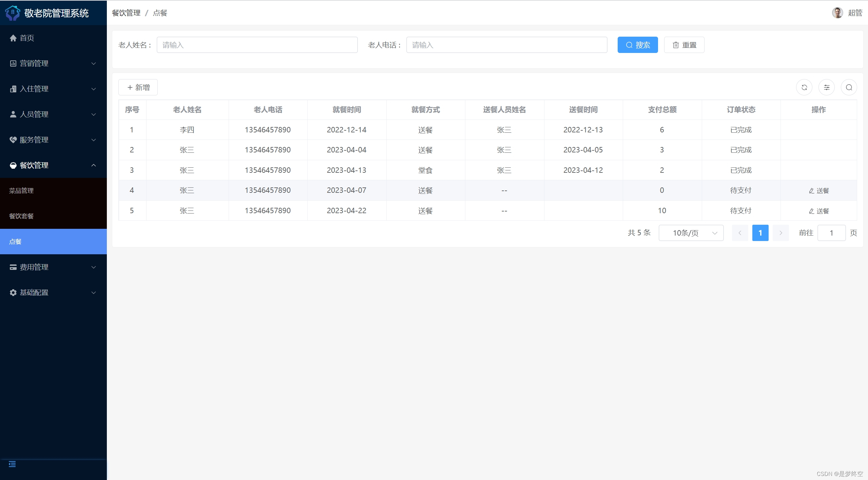Click 超管 username text
The width and height of the screenshot is (868, 480).
[855, 13]
